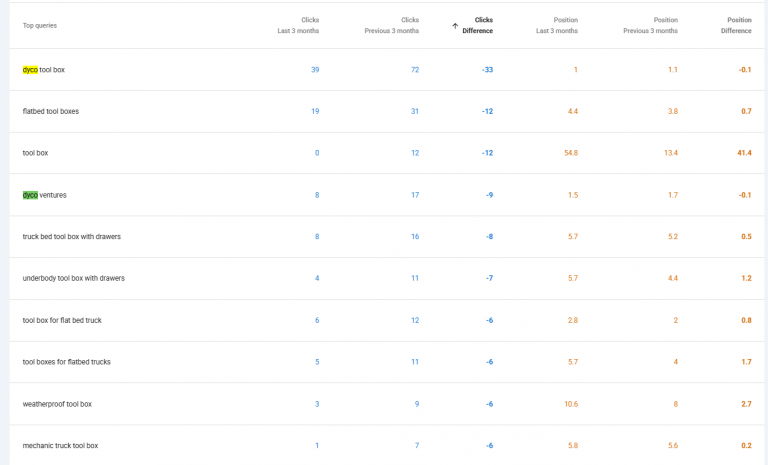Click clicks difference value -9
The height and width of the screenshot is (465, 768).
point(489,195)
